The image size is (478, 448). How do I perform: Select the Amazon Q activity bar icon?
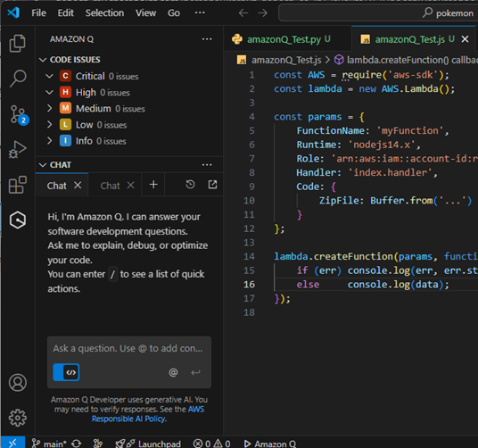pyautogui.click(x=17, y=220)
